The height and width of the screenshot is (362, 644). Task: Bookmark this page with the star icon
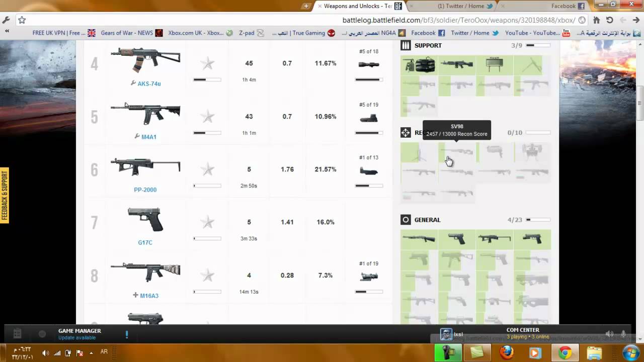[22, 20]
